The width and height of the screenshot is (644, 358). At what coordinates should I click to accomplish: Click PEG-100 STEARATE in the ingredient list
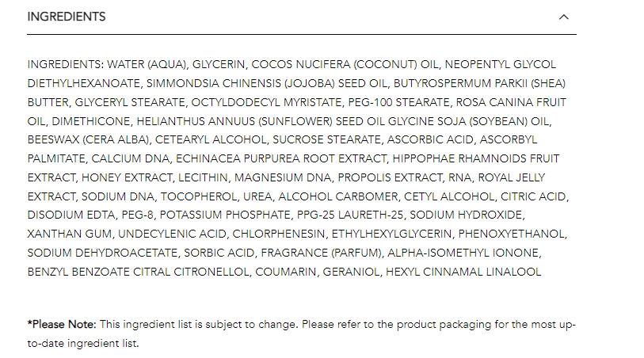[x=398, y=102]
